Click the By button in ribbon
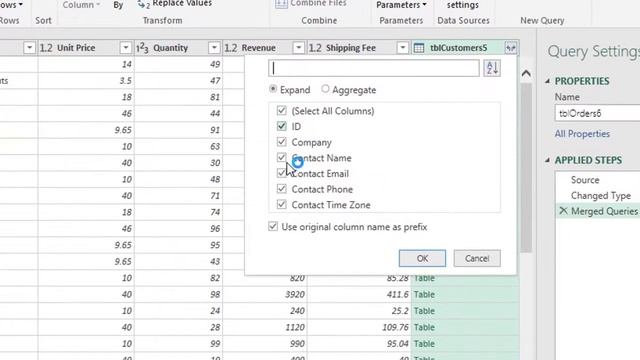640x360 pixels. pos(118,5)
